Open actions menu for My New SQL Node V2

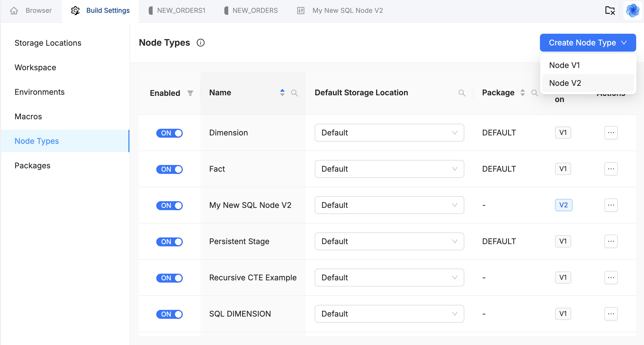611,205
